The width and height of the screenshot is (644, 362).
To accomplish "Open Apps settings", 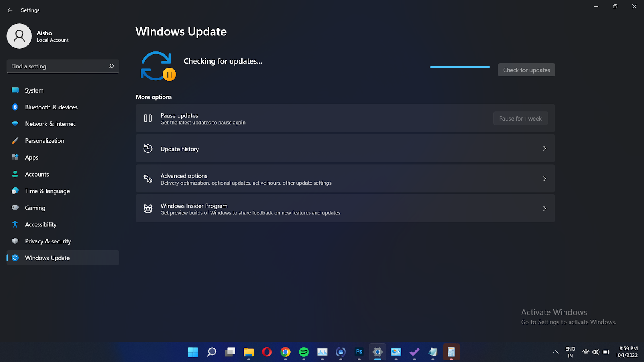I will (63, 157).
